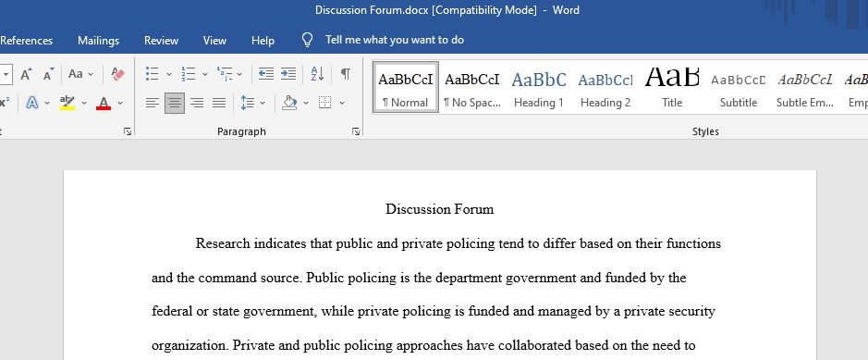The height and width of the screenshot is (360, 868).
Task: Open the Mailings tab
Action: click(99, 41)
